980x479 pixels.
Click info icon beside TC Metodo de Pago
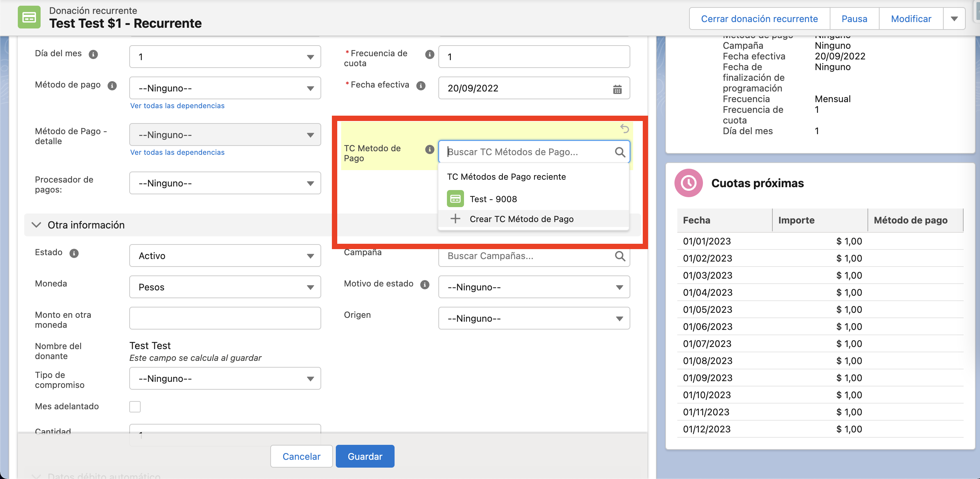click(429, 149)
